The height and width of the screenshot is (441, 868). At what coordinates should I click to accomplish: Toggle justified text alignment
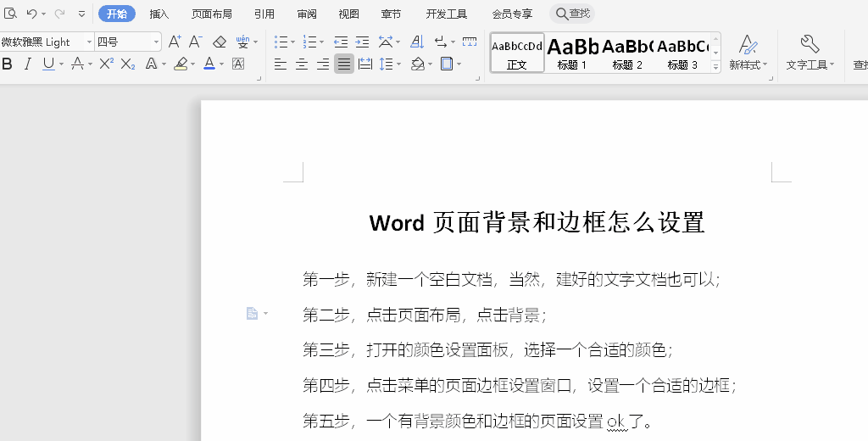[343, 64]
